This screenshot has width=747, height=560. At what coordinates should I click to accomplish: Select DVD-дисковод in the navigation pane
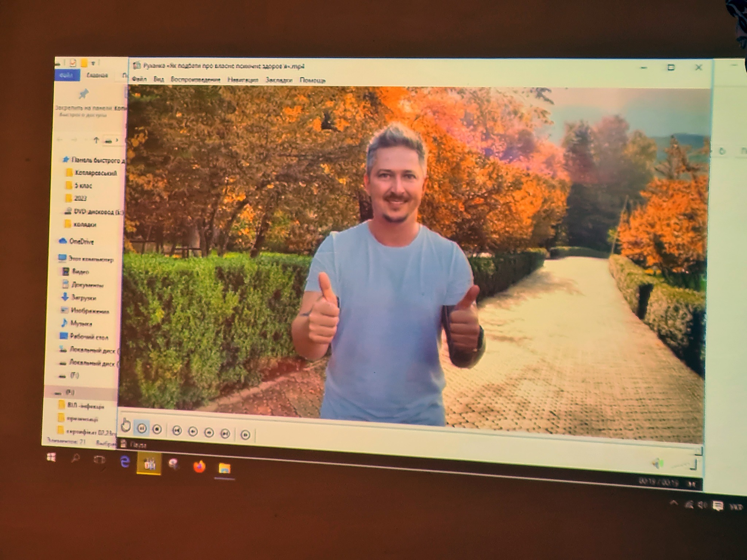pos(94,211)
